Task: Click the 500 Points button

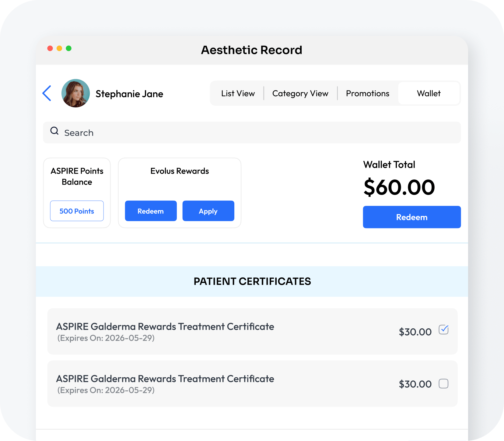Action: tap(77, 211)
